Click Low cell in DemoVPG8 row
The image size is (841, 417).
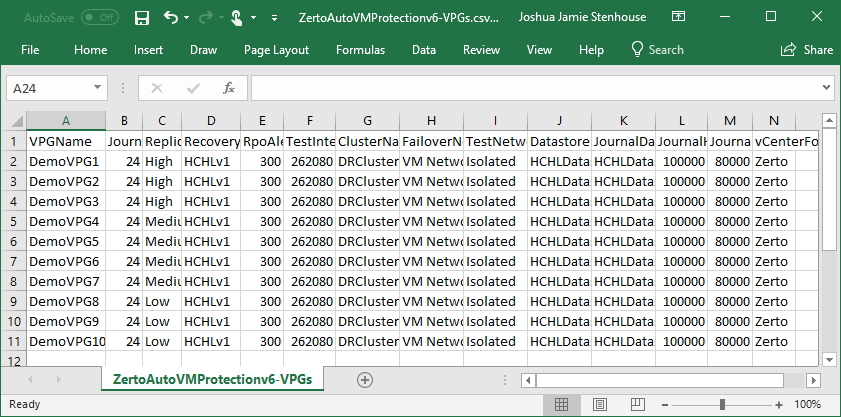(162, 302)
